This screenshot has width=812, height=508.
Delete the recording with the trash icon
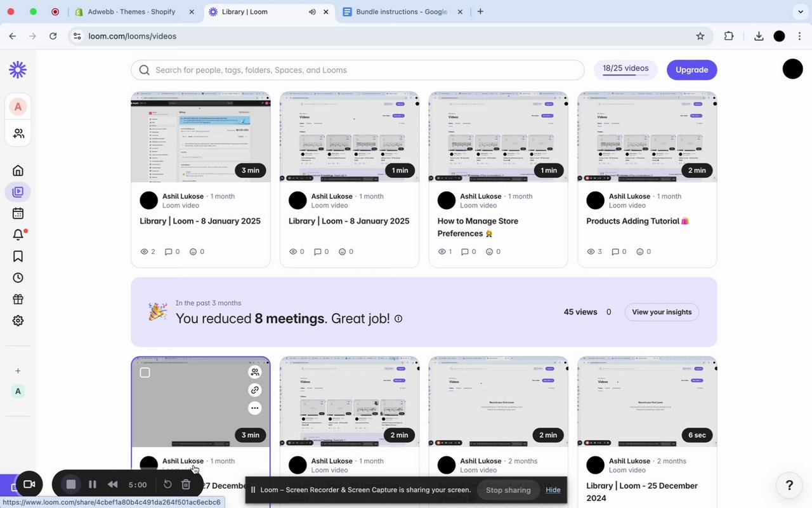[x=186, y=485]
